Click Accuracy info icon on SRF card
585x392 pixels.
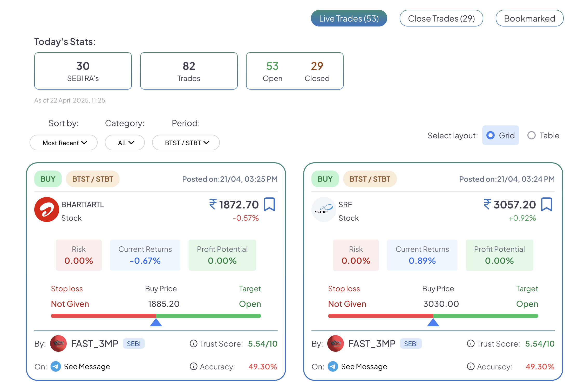[471, 366]
